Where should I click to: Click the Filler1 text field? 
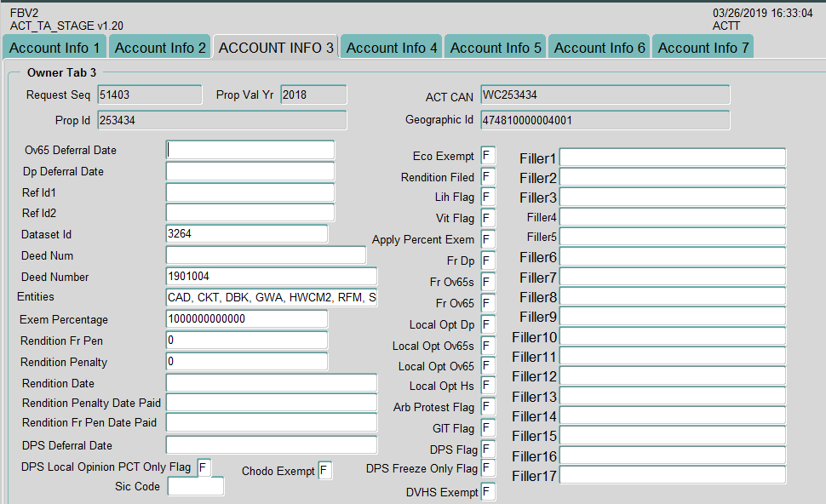point(672,158)
